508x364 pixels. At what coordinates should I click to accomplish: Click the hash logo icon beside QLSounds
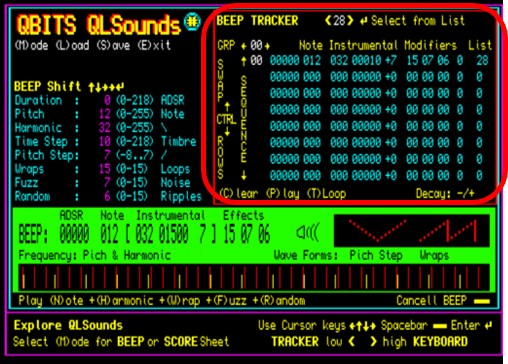pyautogui.click(x=192, y=21)
